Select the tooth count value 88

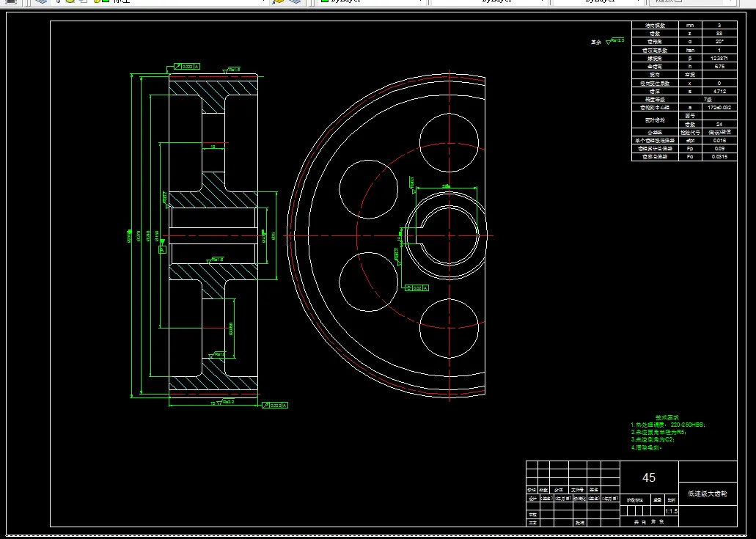719,33
